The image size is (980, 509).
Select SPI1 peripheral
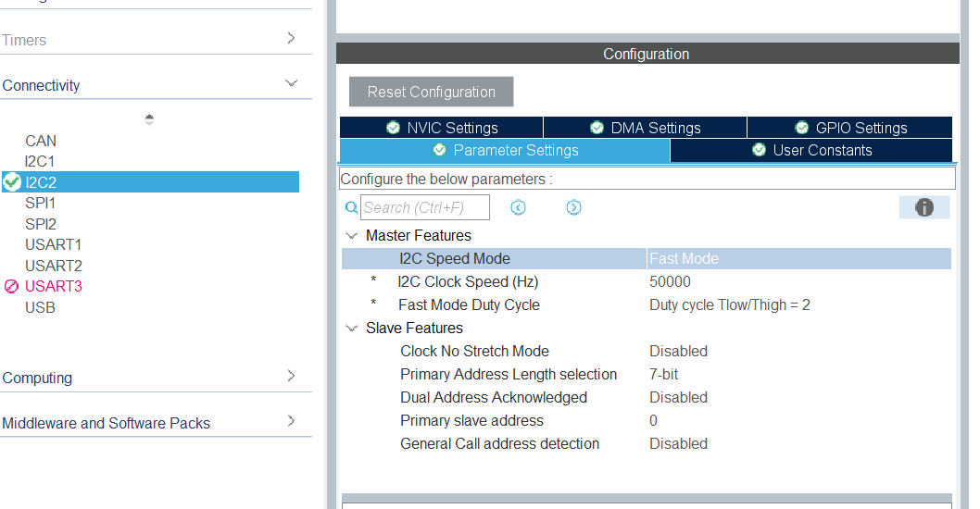coord(40,204)
